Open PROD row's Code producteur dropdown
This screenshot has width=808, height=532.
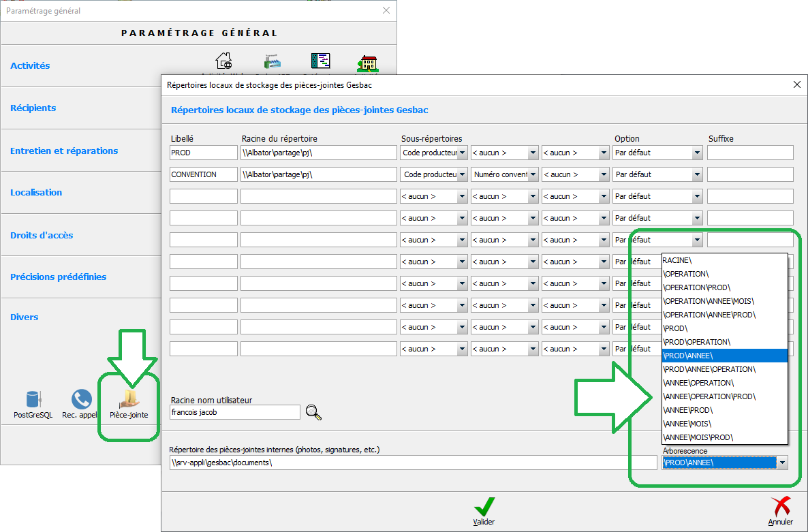pos(462,153)
